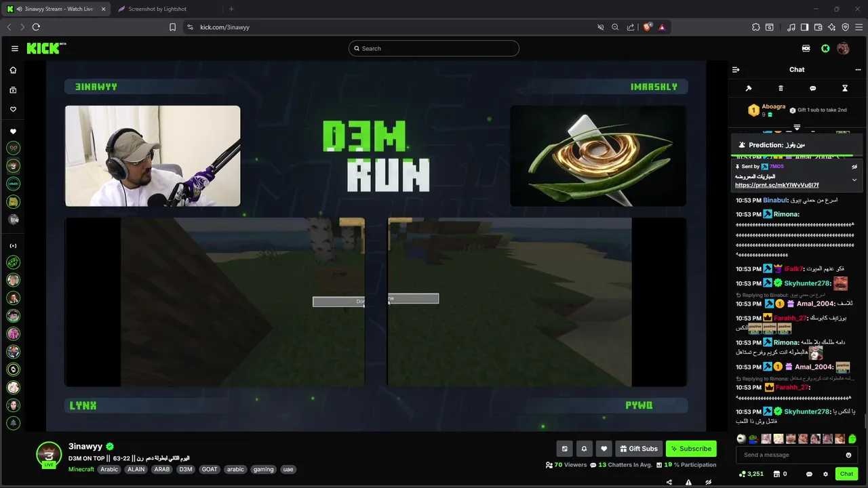This screenshot has height=488, width=868.
Task: Open Brave Wallet icon
Action: [818, 27]
